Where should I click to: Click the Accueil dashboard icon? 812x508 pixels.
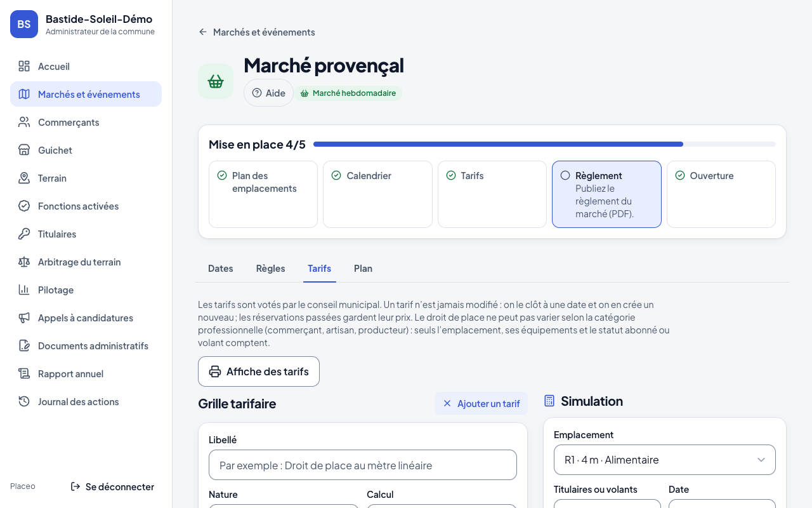pyautogui.click(x=24, y=66)
